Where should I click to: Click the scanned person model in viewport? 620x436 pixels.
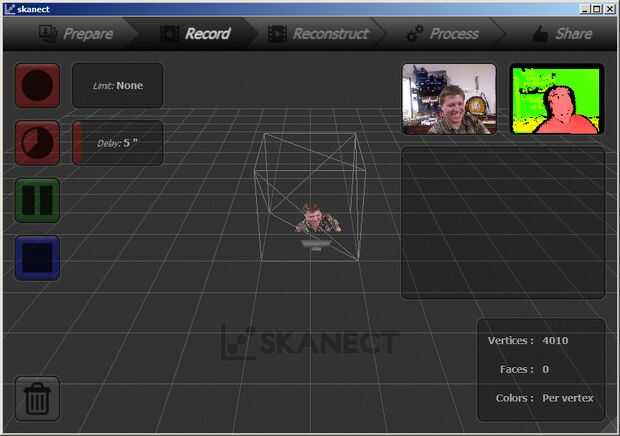point(318,219)
